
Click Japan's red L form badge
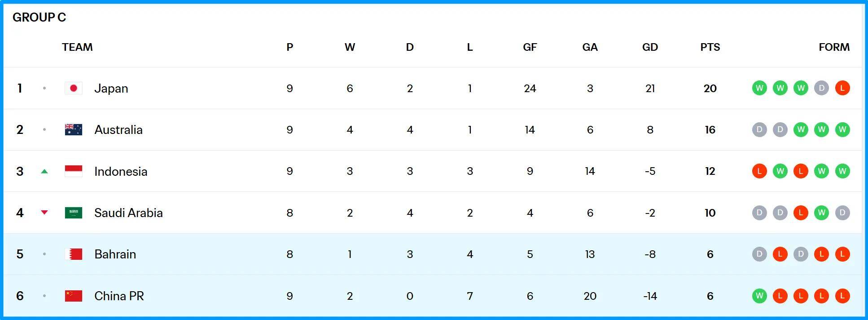[x=842, y=88]
